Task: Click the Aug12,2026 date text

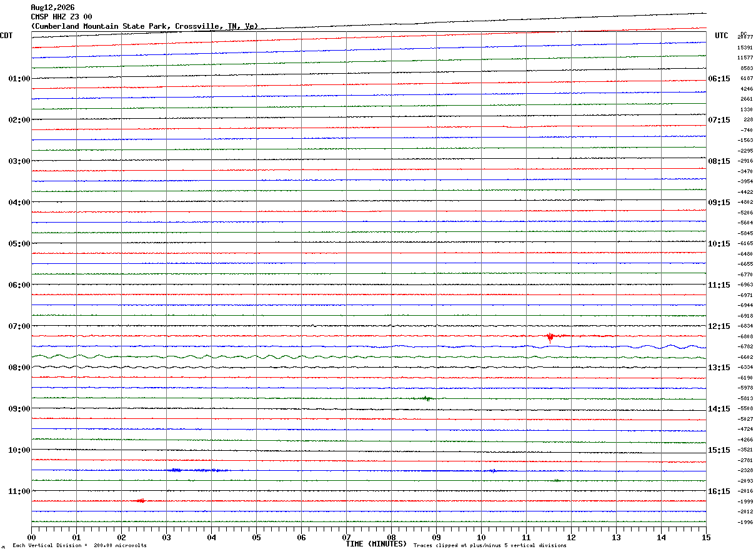Action: (52, 8)
